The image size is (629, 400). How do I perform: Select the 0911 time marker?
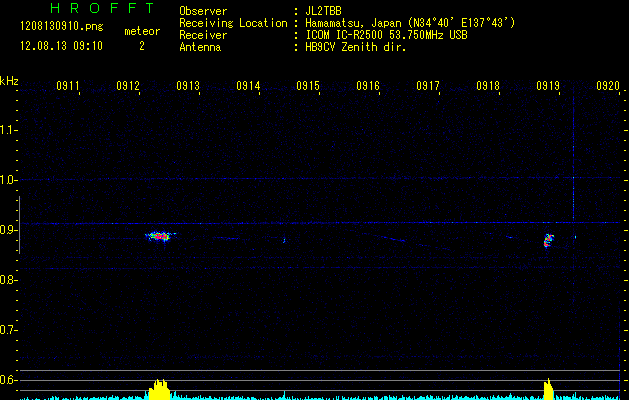point(68,87)
